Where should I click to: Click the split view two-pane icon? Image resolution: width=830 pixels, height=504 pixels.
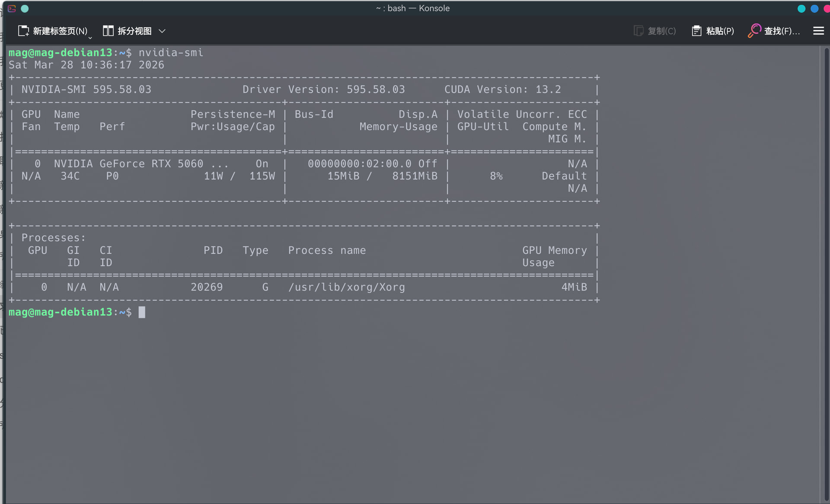coord(108,31)
